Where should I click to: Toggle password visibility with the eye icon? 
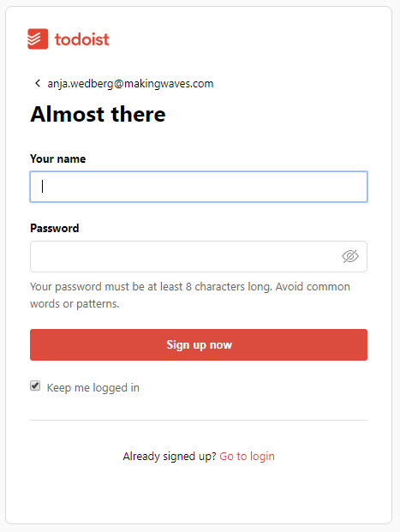[350, 256]
